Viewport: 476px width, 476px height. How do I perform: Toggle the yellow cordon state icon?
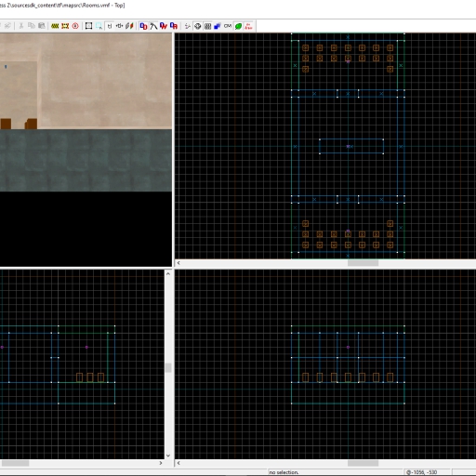[55, 26]
